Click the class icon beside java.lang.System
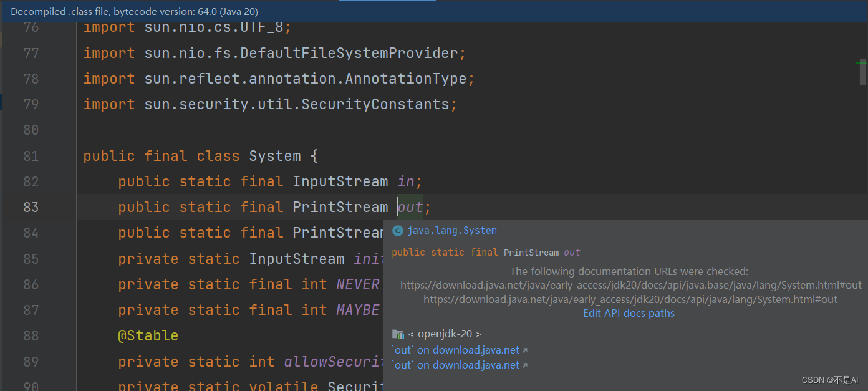Screen dimensions: 868x391 tap(397, 230)
